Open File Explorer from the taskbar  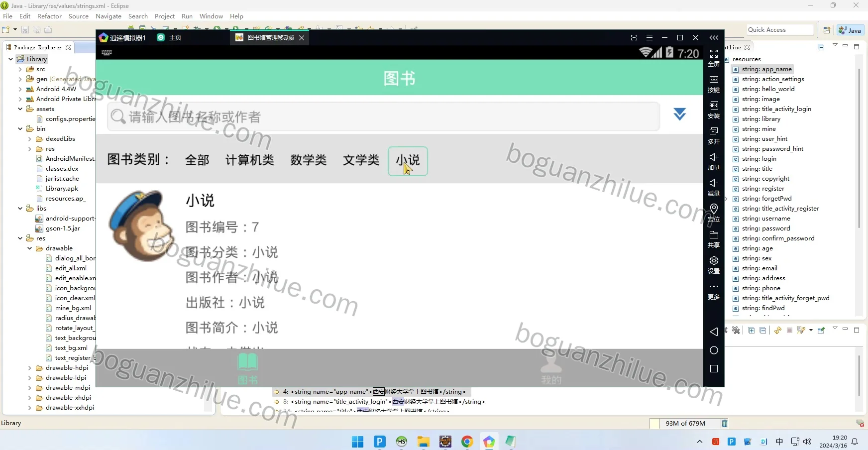[424, 442]
